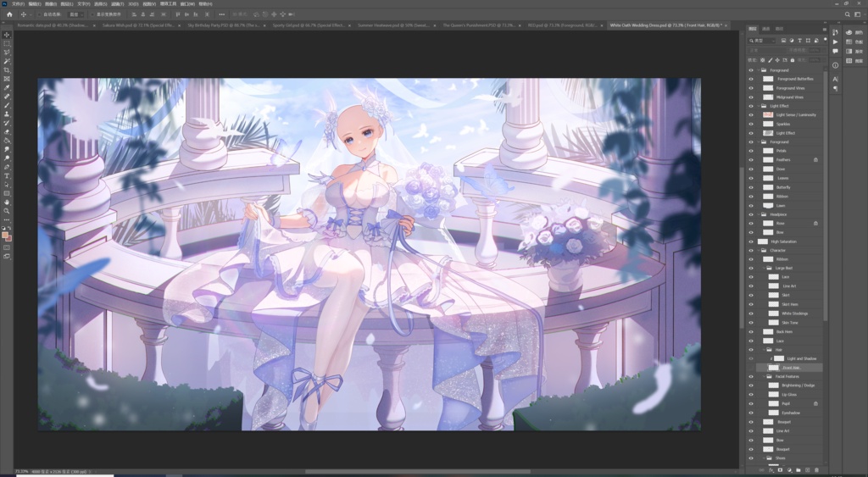Show the Front Hair layer
The height and width of the screenshot is (477, 868).
click(751, 368)
